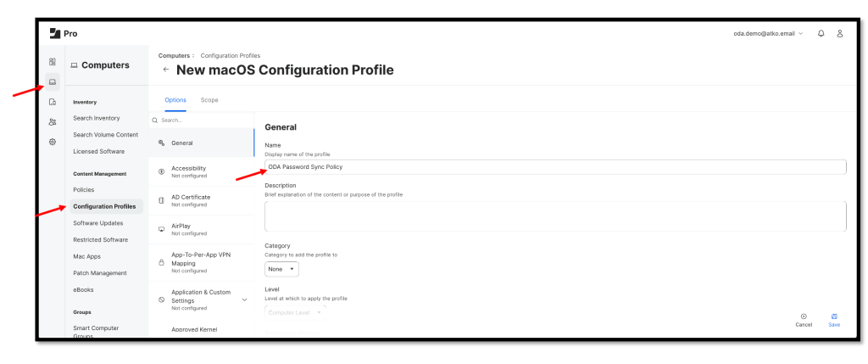Click the Description text field

click(555, 216)
